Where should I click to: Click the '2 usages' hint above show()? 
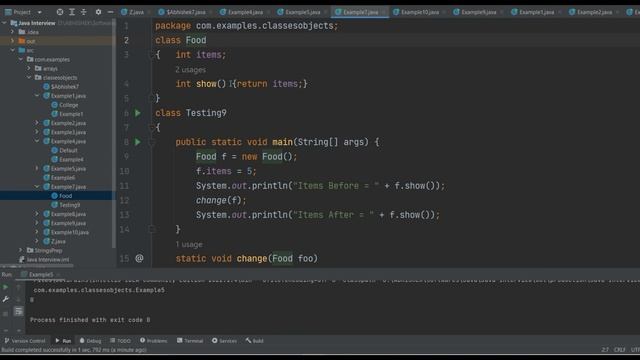191,70
